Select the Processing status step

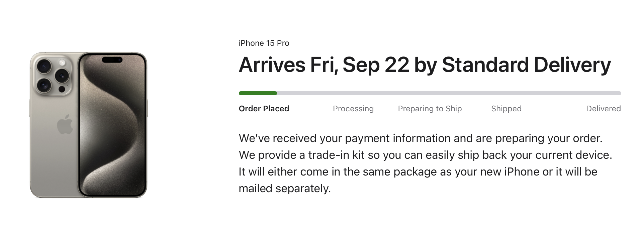[353, 109]
